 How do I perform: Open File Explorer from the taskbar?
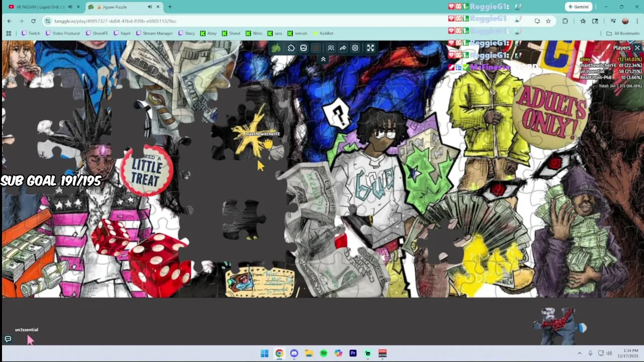(308, 353)
